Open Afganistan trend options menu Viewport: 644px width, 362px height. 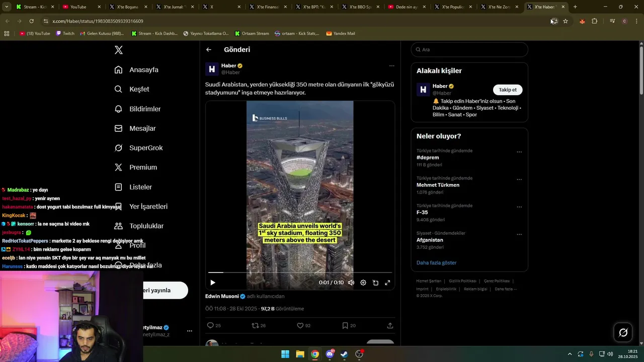519,235
